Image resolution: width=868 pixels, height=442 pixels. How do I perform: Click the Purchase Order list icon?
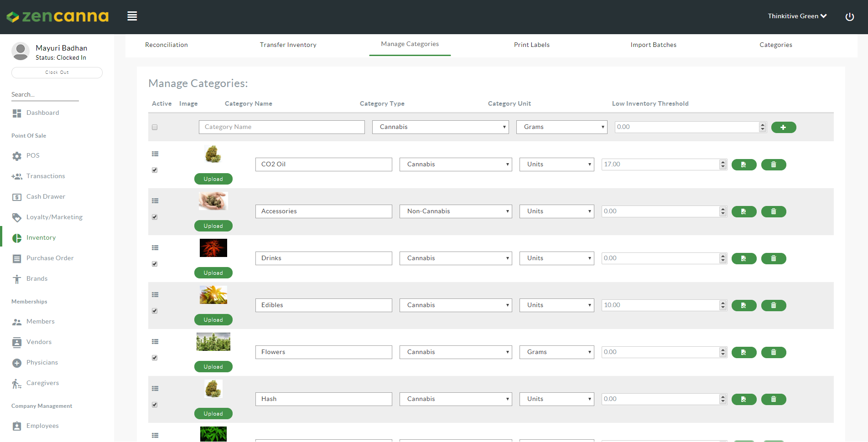[17, 259]
